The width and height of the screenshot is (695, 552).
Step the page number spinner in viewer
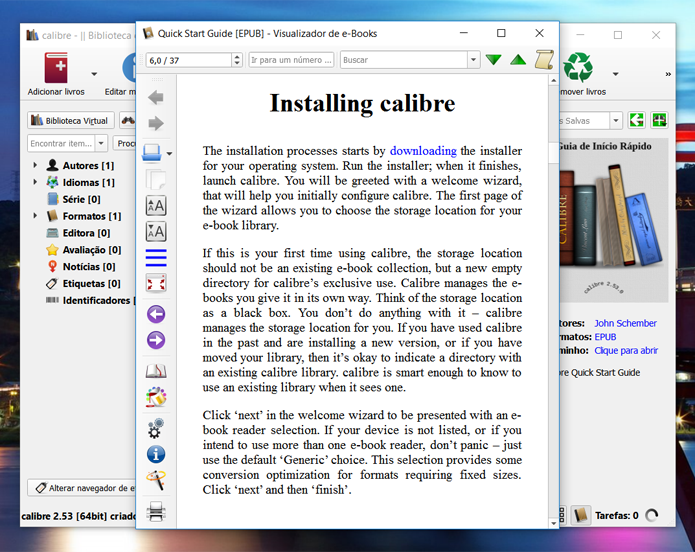tap(237, 60)
